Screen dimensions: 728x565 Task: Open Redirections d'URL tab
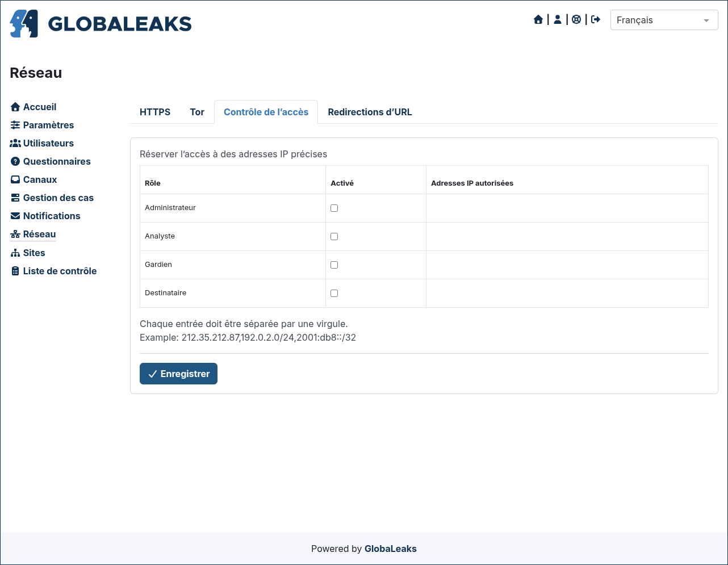click(370, 112)
